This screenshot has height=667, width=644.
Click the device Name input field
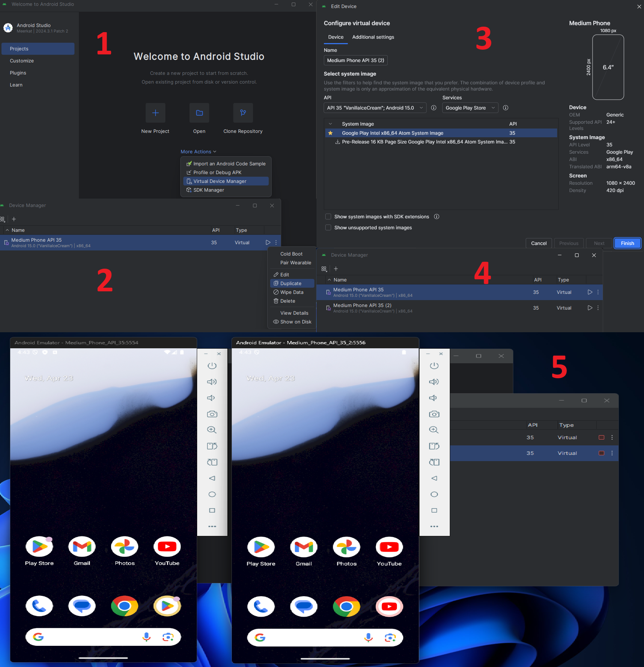[356, 60]
